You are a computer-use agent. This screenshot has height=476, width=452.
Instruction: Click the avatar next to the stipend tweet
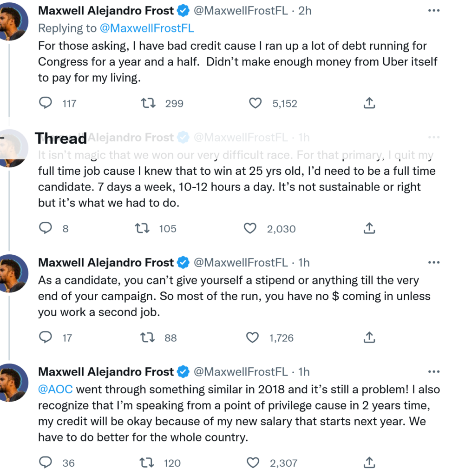[x=13, y=273]
